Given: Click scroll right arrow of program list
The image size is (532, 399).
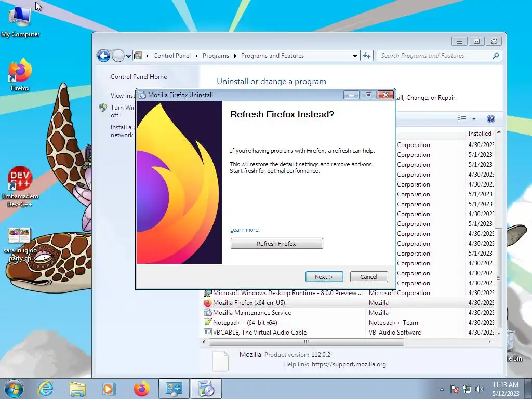Looking at the screenshot, I should [489, 342].
